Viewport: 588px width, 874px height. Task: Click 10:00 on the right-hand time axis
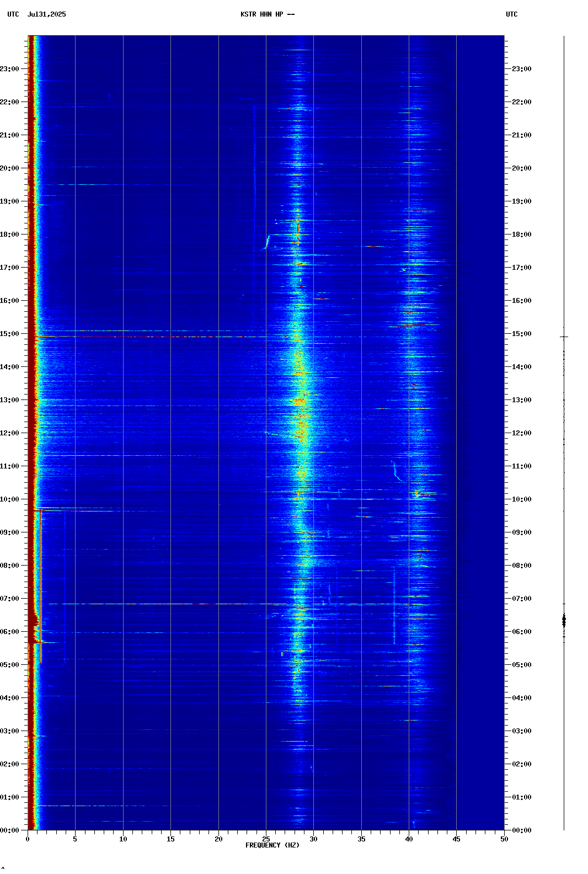pos(522,499)
